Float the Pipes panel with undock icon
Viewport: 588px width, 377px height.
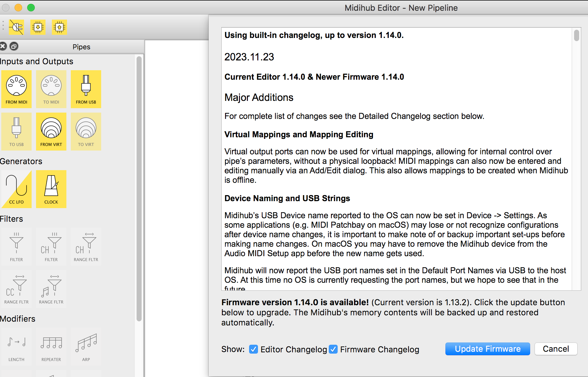click(x=14, y=46)
